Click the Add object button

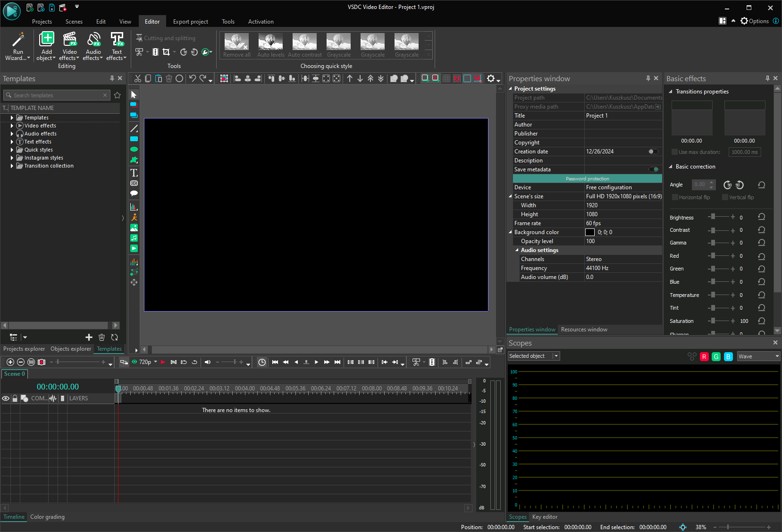coord(46,46)
